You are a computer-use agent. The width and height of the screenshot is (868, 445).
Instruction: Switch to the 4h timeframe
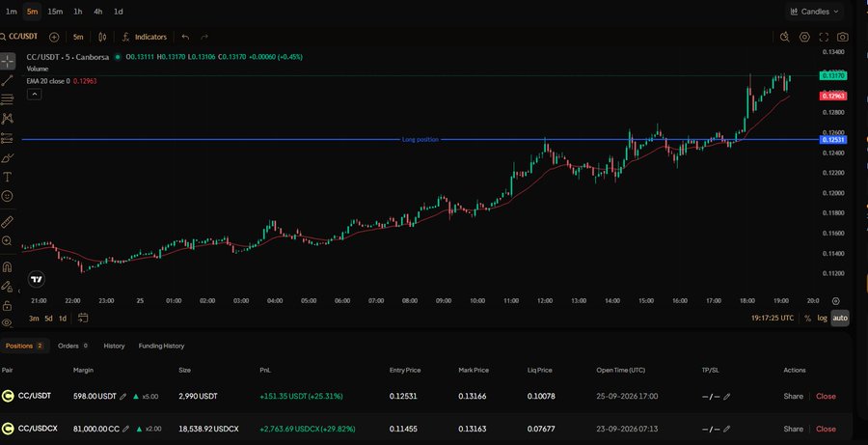(98, 12)
